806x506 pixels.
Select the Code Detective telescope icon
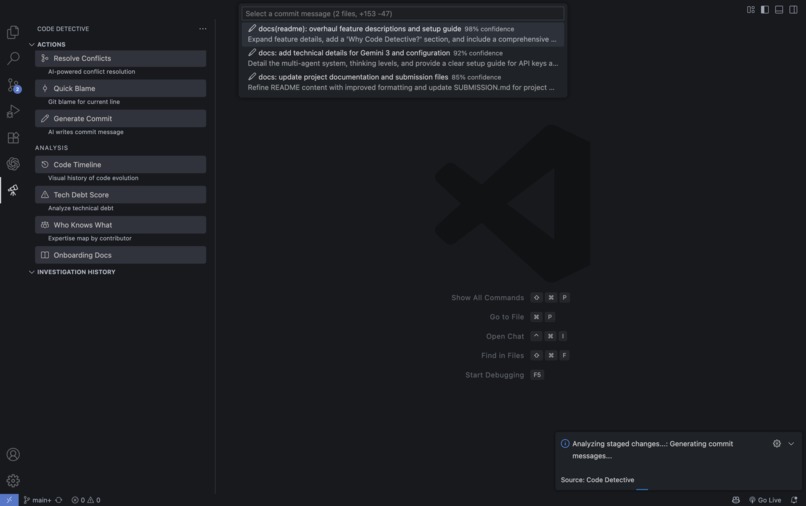click(13, 190)
